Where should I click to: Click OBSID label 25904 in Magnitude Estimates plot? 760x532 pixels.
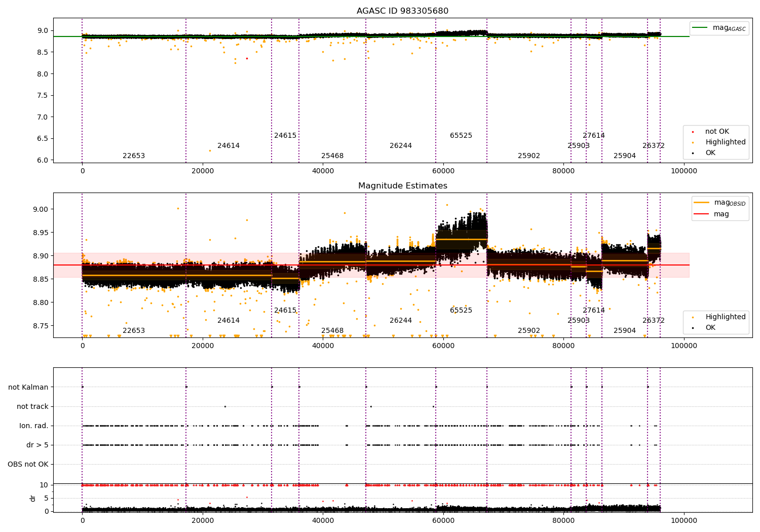click(x=625, y=331)
